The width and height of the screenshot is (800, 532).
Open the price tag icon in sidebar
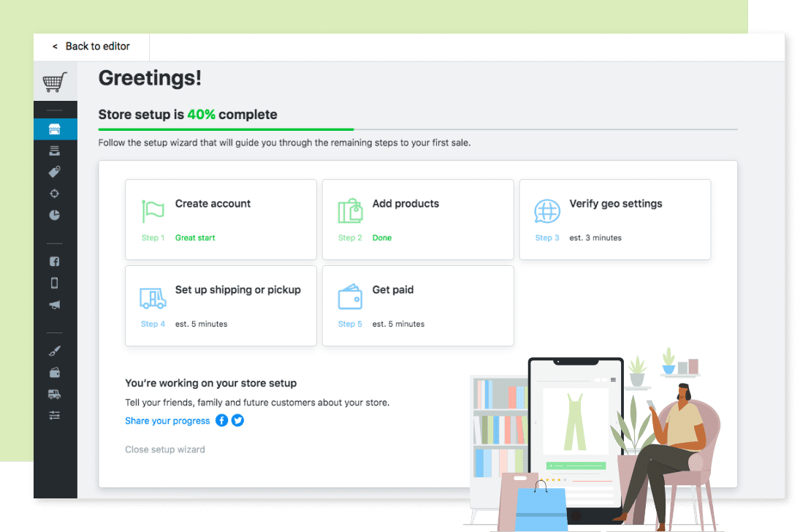[55, 172]
